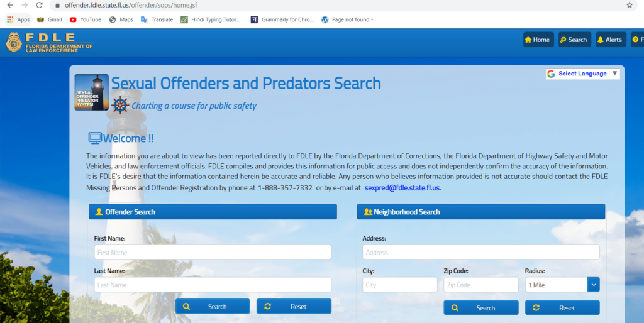Expand the Select Language dropdown
644x323 pixels.
(x=582, y=74)
